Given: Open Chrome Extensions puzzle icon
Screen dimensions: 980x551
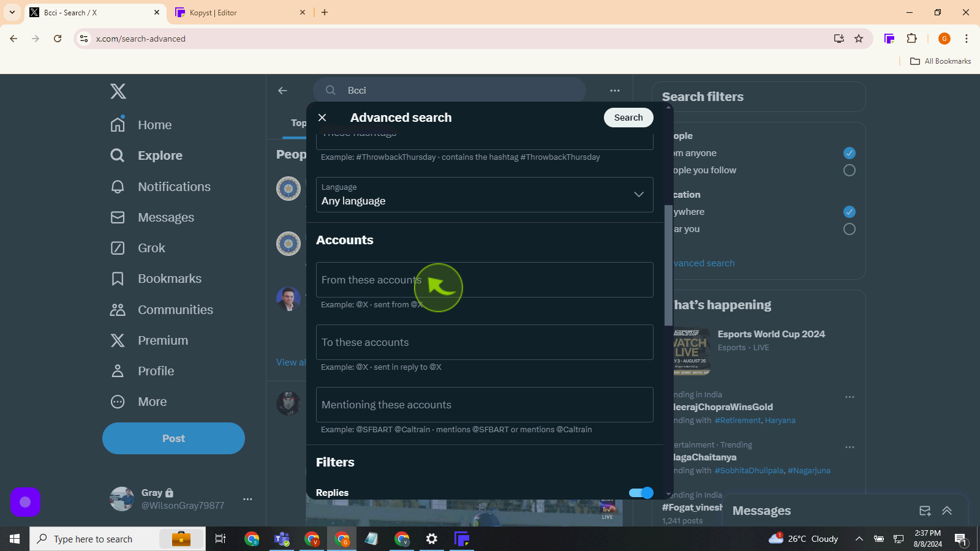Looking at the screenshot, I should [911, 39].
